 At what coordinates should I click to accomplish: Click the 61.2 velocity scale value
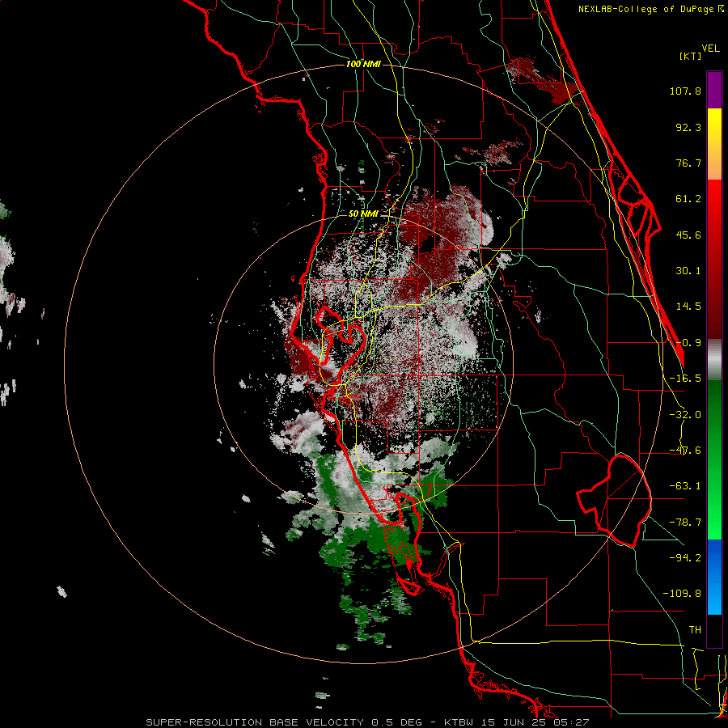tap(688, 199)
